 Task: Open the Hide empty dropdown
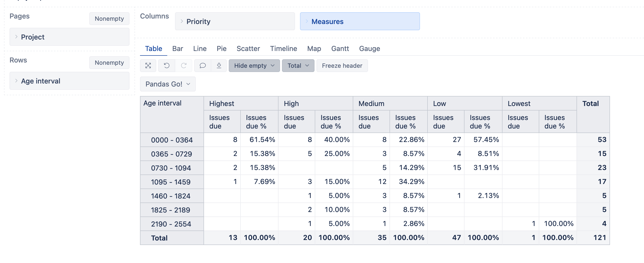[254, 65]
